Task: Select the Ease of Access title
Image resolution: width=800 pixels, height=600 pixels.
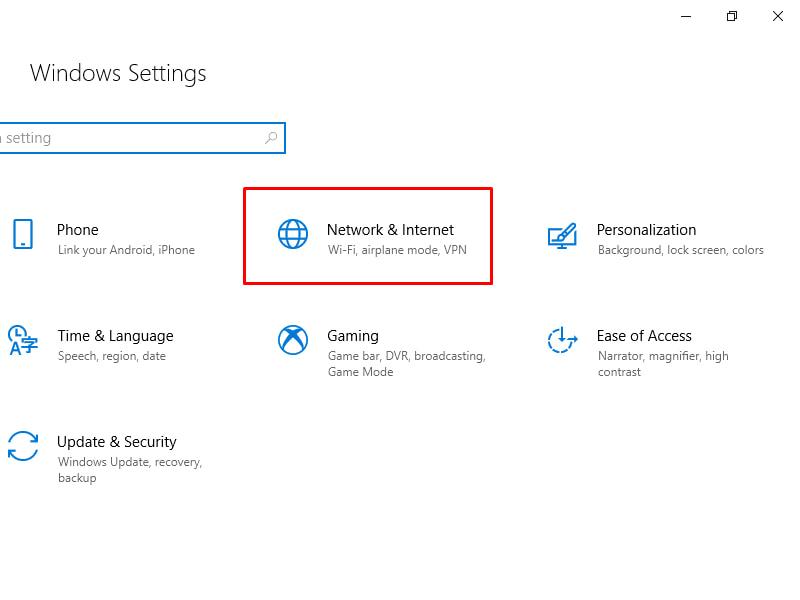Action: click(644, 336)
